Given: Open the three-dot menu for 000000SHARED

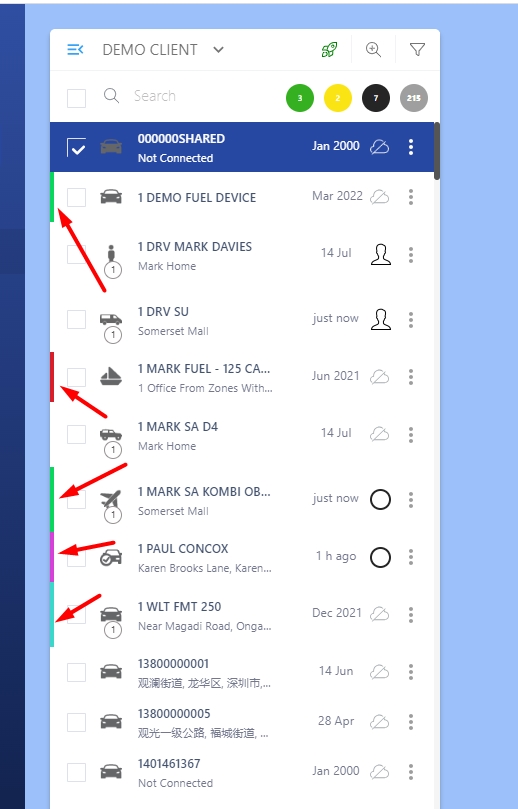Looking at the screenshot, I should [x=411, y=147].
